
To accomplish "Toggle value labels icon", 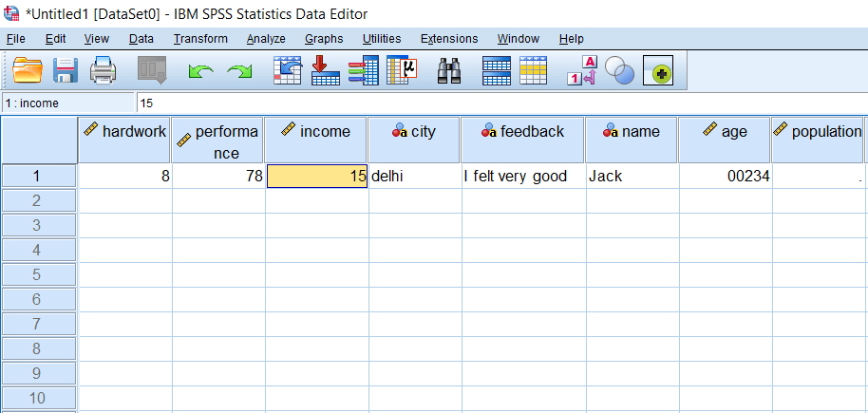I will 582,70.
